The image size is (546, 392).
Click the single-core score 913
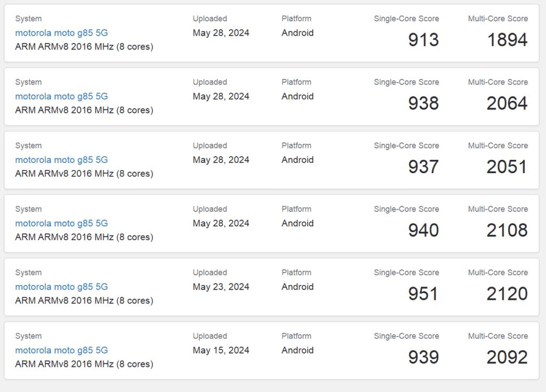tap(423, 39)
